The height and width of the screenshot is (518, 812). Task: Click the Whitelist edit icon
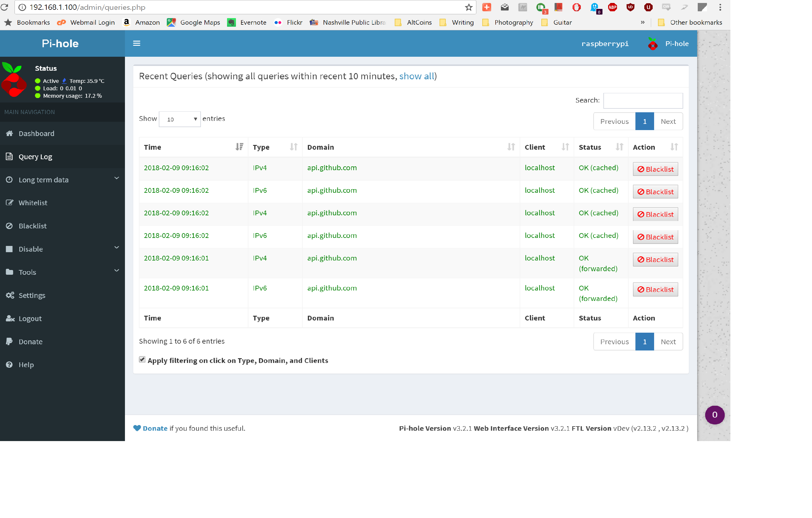pos(10,203)
